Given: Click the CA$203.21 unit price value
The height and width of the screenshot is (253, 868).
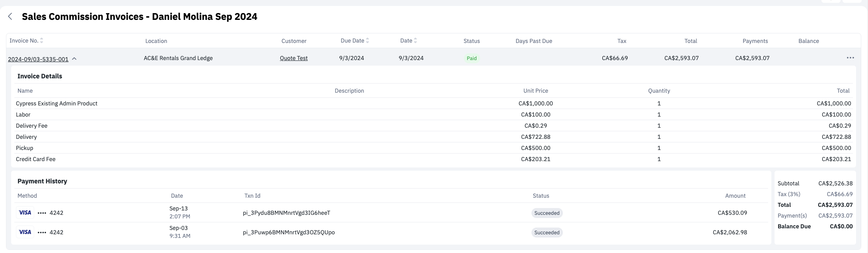Looking at the screenshot, I should pos(536,159).
